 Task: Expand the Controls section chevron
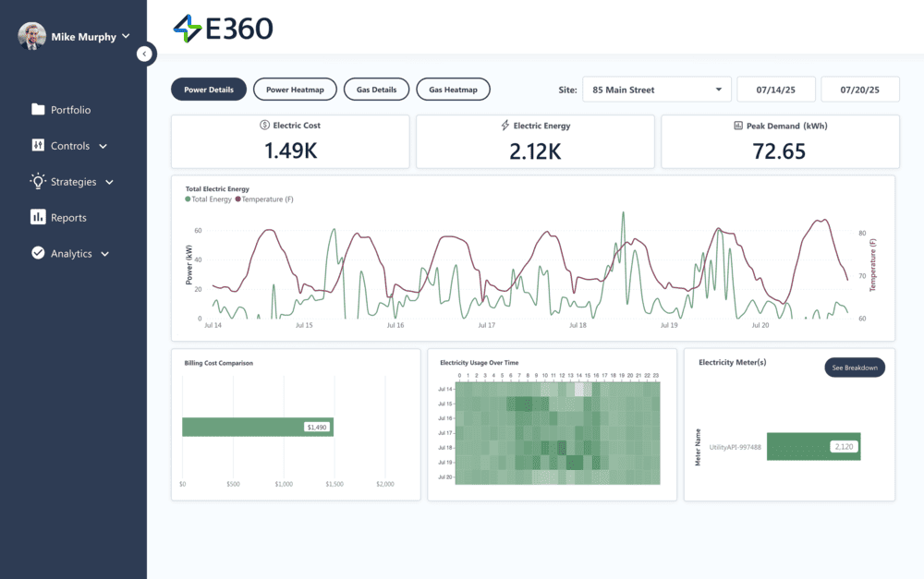tap(102, 145)
